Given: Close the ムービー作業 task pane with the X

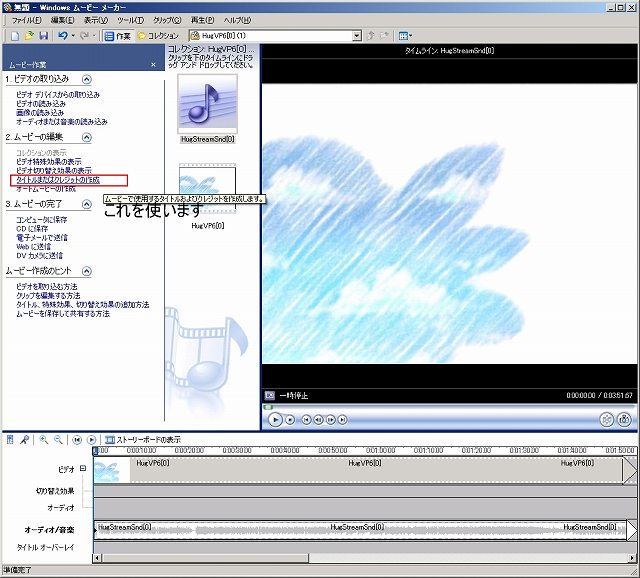Looking at the screenshot, I should coord(153,64).
